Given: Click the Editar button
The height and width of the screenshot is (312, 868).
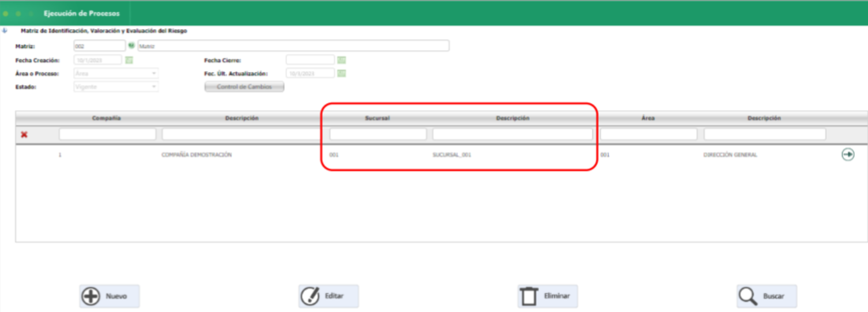Looking at the screenshot, I should [x=329, y=296].
